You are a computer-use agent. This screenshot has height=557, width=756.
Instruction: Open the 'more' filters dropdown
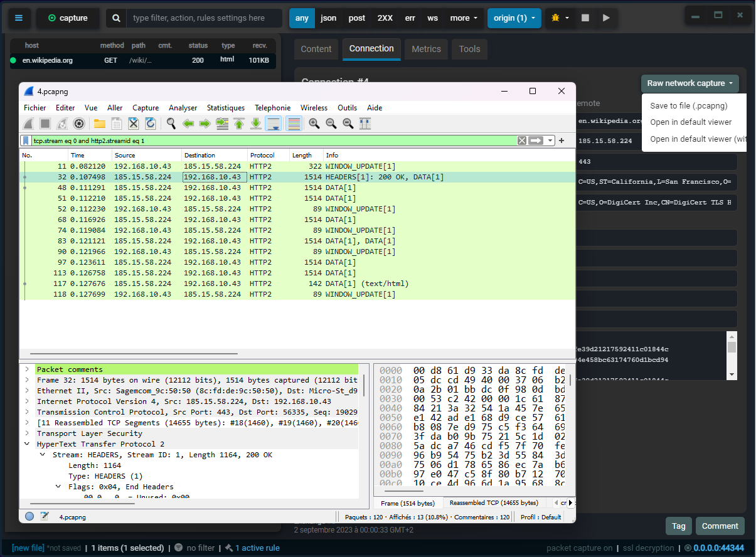[x=464, y=18]
